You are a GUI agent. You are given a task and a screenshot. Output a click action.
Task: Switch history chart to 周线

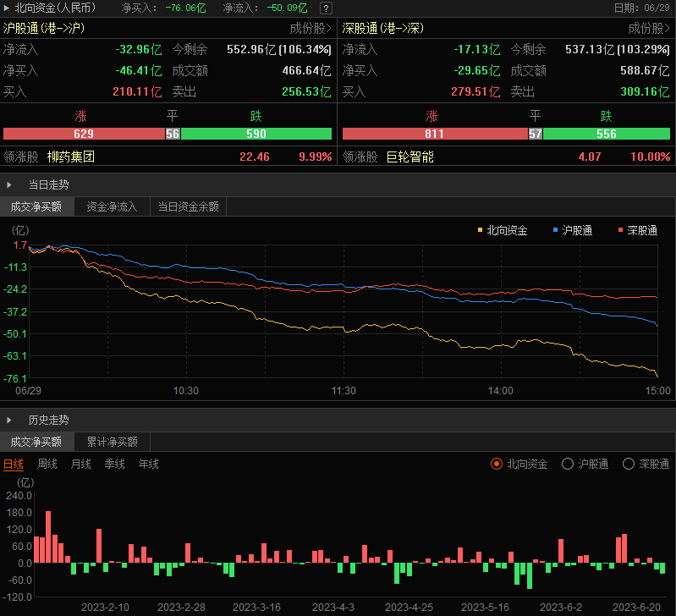[x=47, y=464]
